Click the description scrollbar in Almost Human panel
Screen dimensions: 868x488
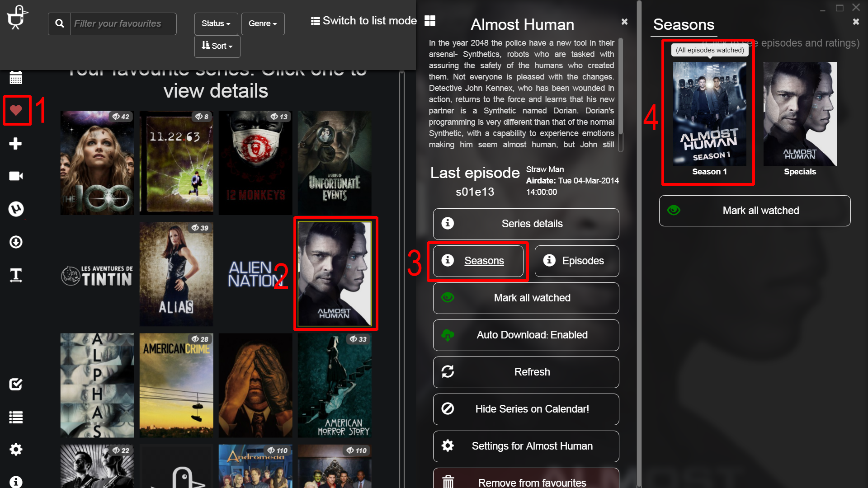621,86
